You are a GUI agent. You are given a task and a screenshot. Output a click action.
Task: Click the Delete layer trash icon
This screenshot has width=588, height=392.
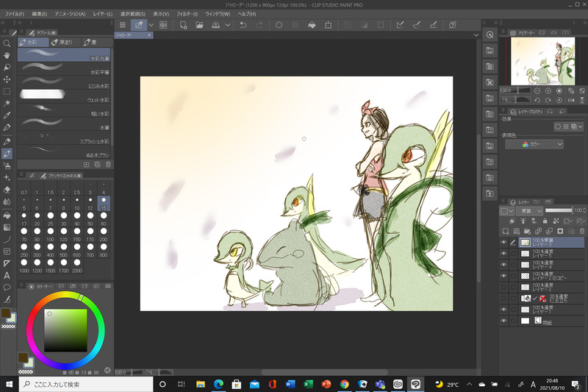click(582, 231)
